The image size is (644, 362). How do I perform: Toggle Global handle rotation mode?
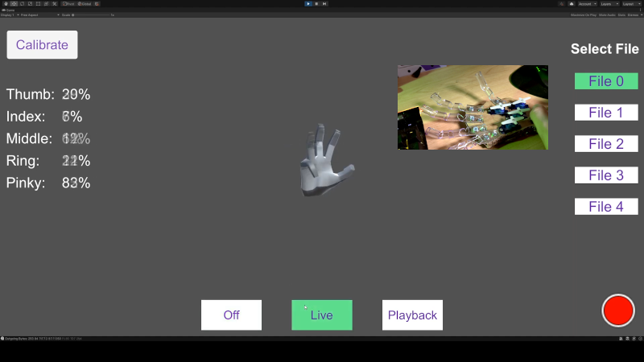point(85,4)
